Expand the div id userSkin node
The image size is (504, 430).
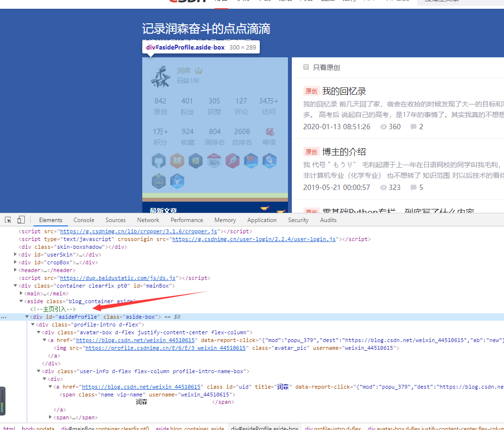click(15, 255)
